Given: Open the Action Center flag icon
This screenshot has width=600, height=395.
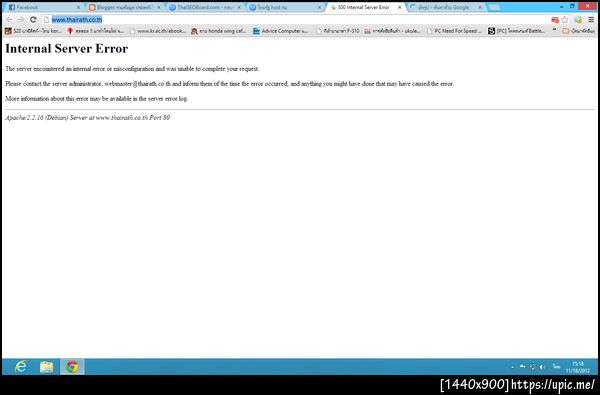Looking at the screenshot, I should [522, 367].
